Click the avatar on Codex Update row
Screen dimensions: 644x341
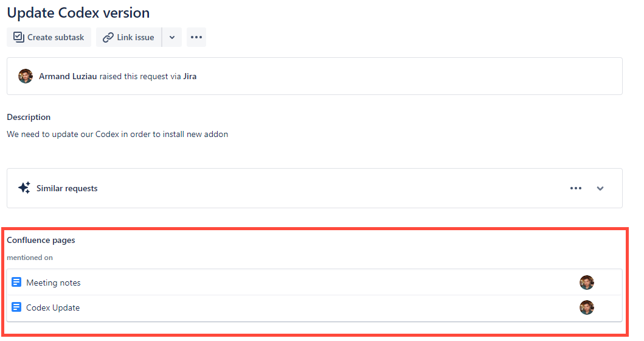[x=586, y=308]
